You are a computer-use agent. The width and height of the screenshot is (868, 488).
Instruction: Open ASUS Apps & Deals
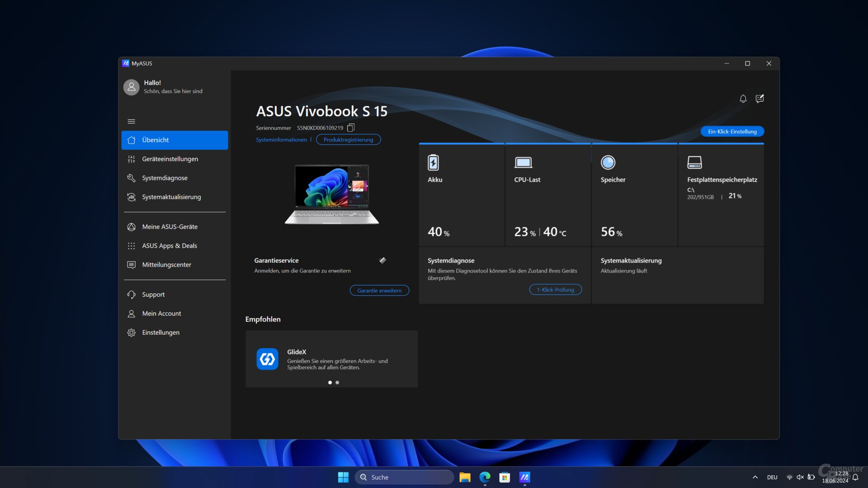[175, 246]
